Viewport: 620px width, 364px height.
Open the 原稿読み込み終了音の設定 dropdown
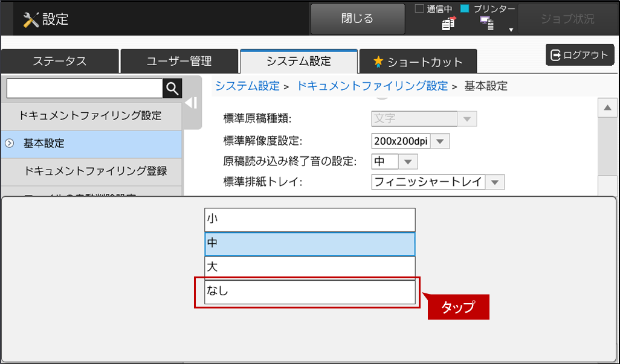point(395,161)
